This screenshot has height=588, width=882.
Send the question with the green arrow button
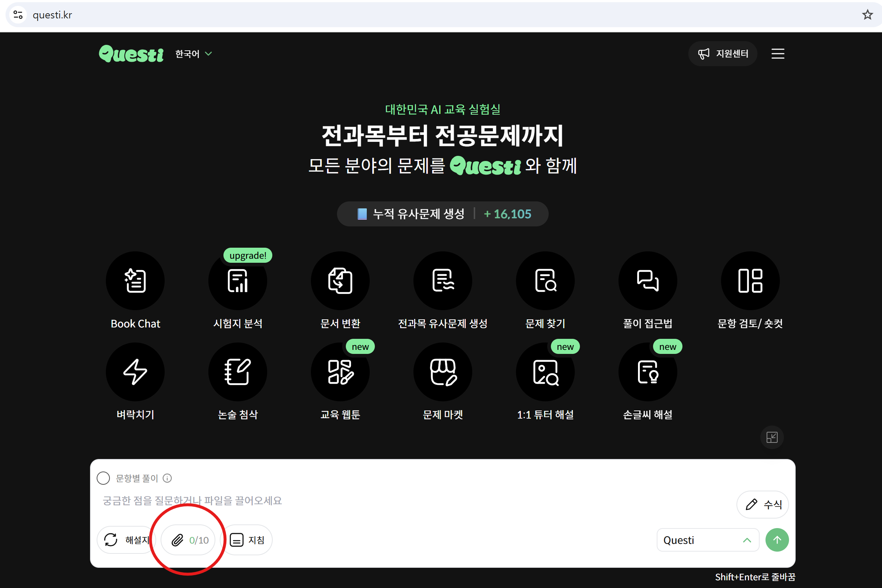777,540
